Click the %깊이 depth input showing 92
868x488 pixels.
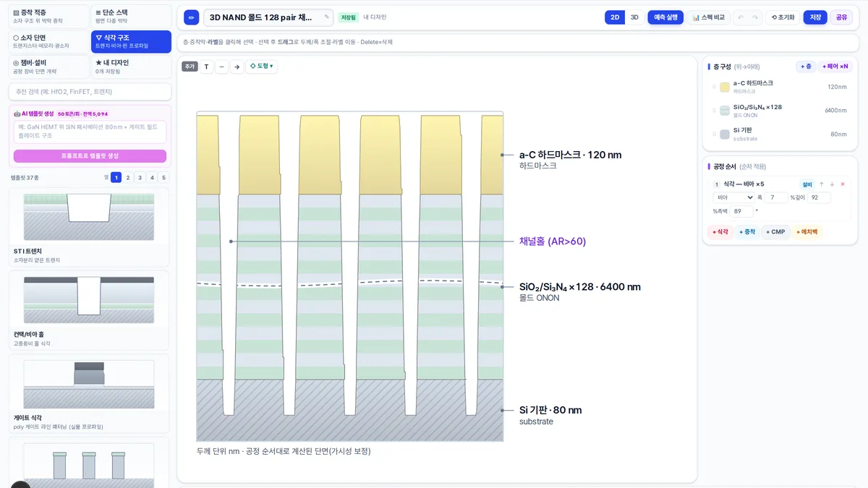tap(819, 197)
